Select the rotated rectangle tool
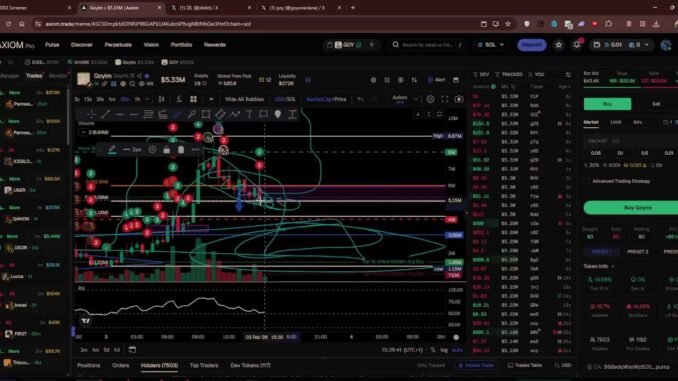This screenshot has width=678, height=381. [220, 114]
